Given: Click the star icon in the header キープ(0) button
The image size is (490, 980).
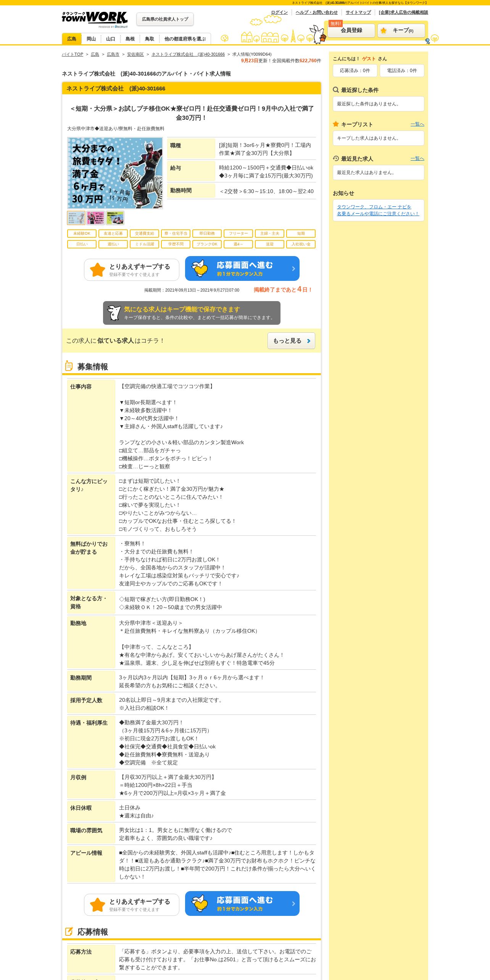Looking at the screenshot, I should coord(384,31).
